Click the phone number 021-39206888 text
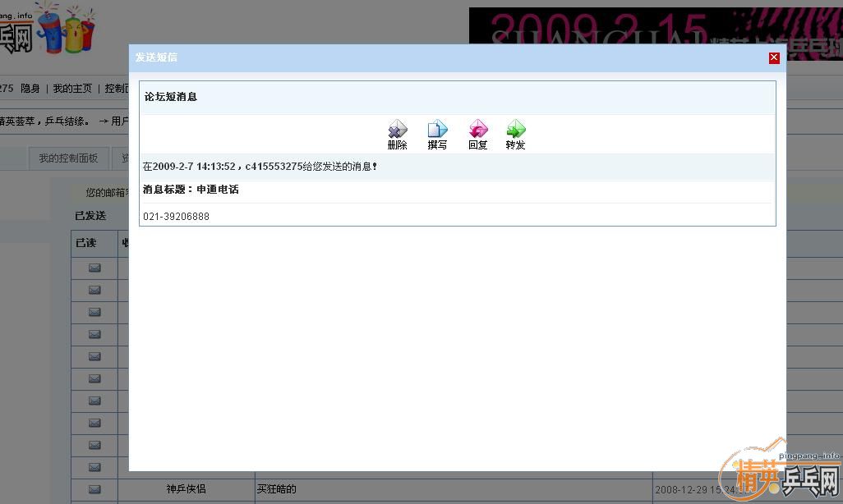 click(176, 217)
